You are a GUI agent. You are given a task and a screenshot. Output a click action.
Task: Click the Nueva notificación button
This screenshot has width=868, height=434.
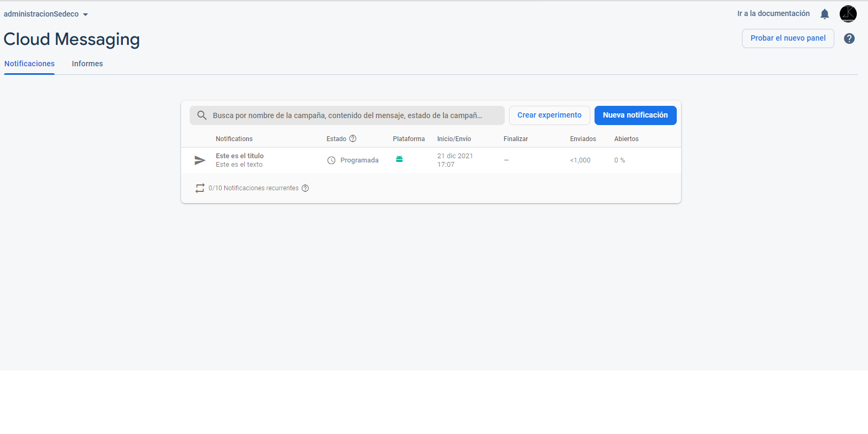coord(635,115)
